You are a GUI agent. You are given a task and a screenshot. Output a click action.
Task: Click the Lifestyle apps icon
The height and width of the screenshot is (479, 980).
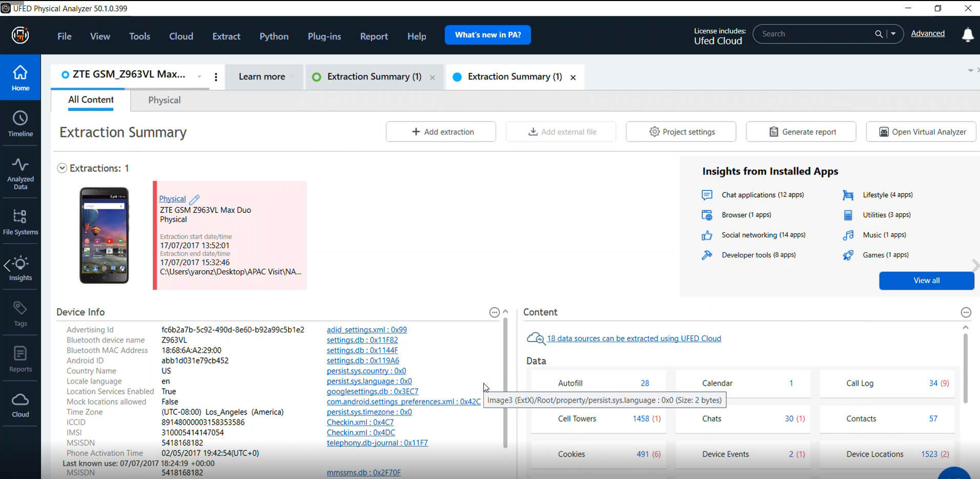(x=848, y=195)
